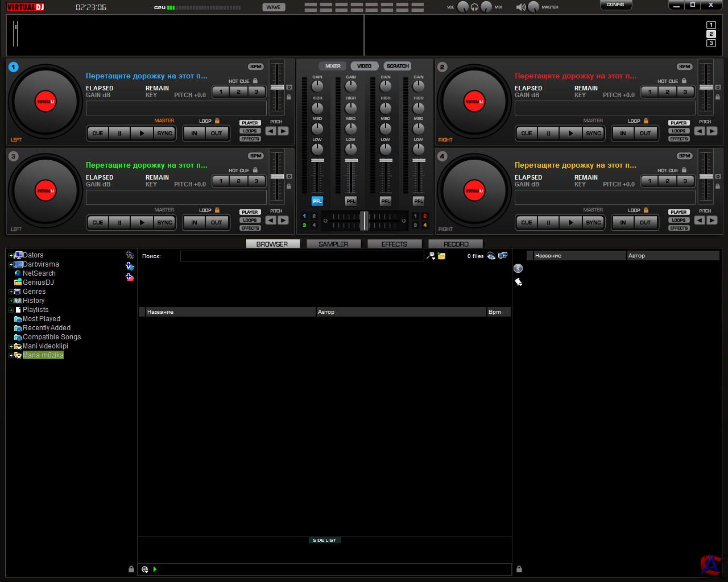
Task: Open the EFFECTS tab
Action: (x=394, y=244)
